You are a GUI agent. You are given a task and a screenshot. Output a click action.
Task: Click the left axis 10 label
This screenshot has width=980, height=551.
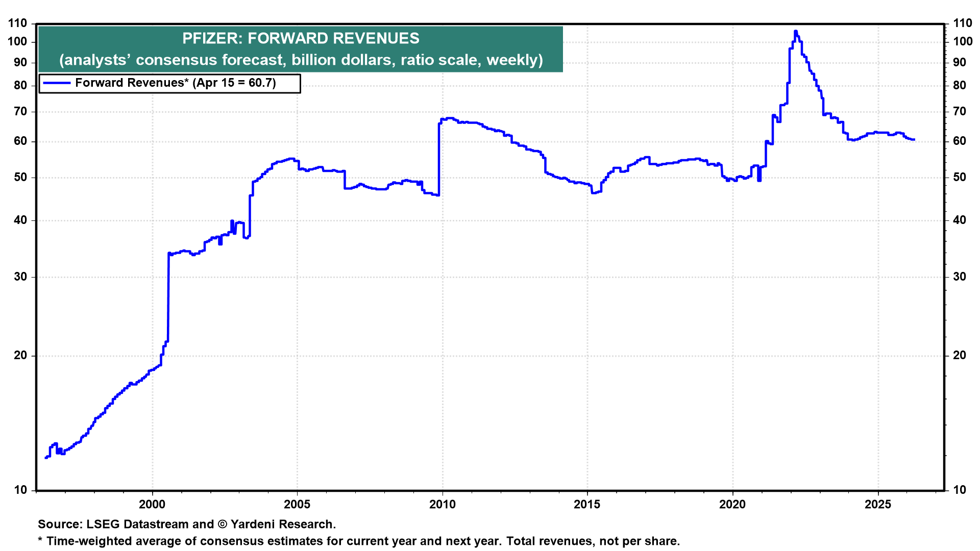pos(20,490)
